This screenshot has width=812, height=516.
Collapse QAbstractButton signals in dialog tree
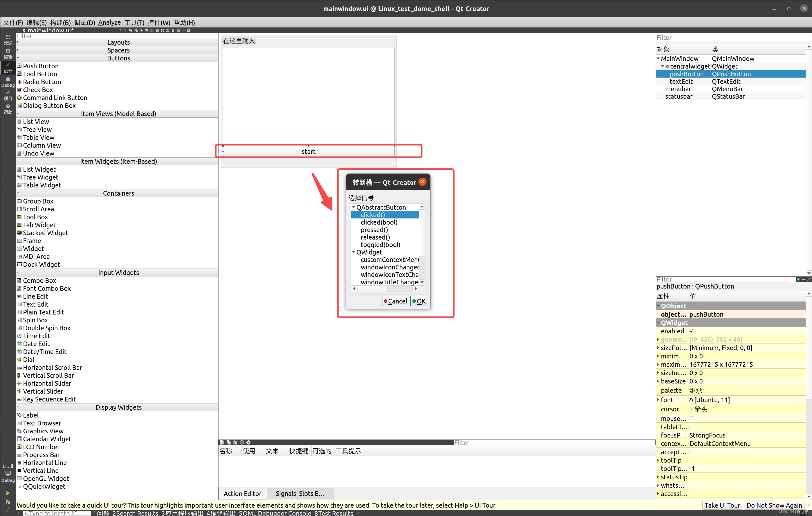coord(353,207)
